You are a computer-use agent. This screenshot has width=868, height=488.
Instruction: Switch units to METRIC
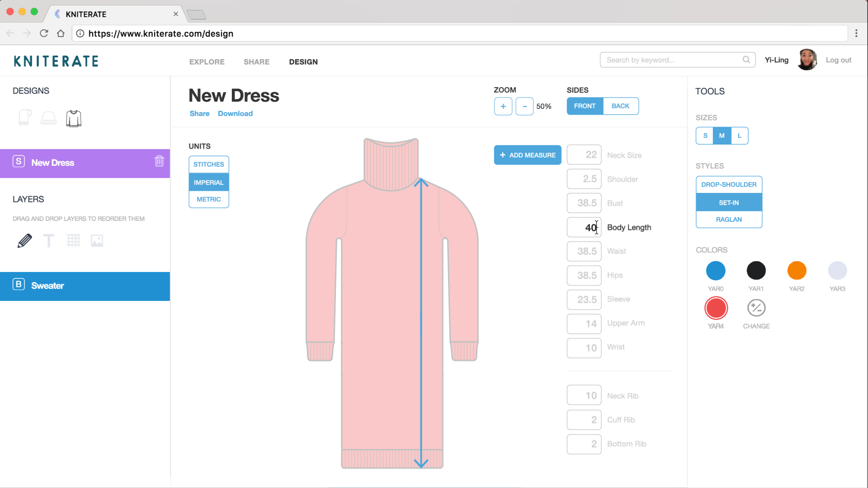click(209, 199)
